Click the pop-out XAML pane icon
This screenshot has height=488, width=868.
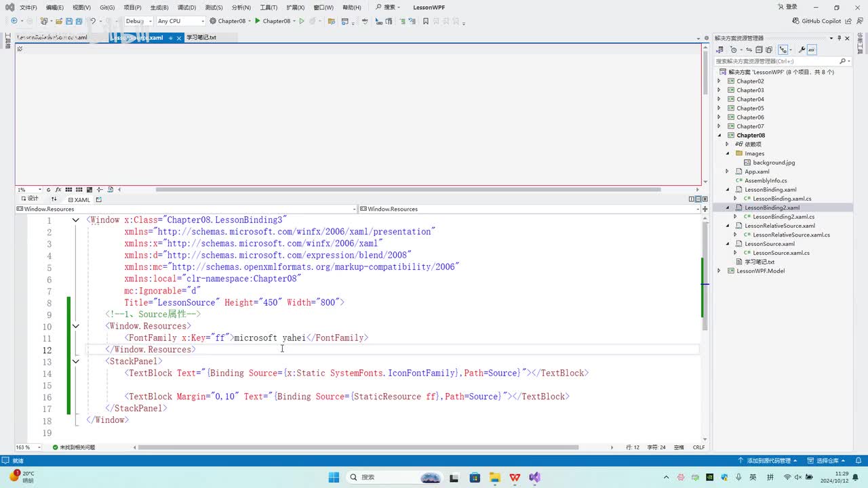[x=99, y=199]
